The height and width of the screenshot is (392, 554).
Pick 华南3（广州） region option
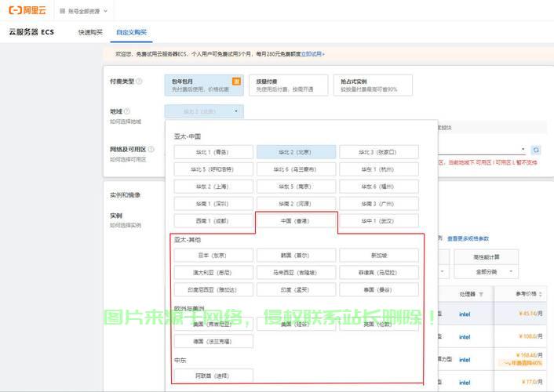pyautogui.click(x=379, y=204)
